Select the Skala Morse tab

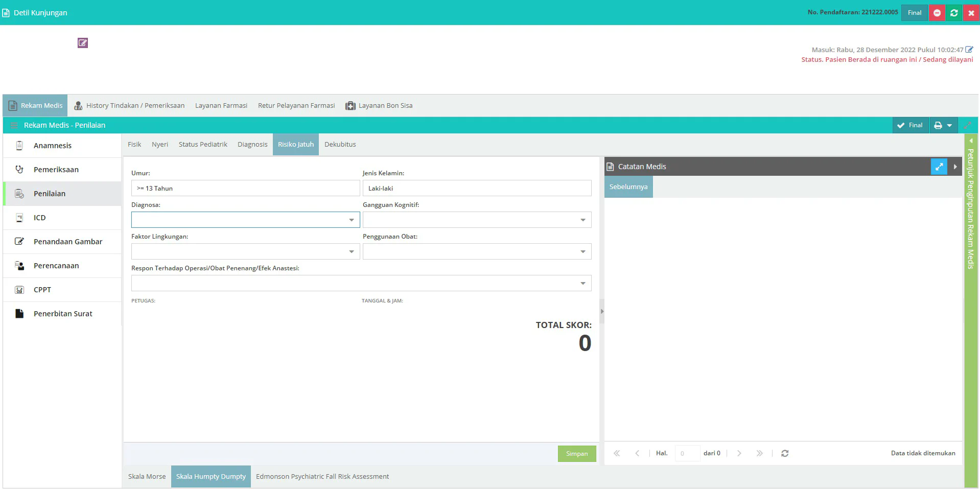click(147, 477)
